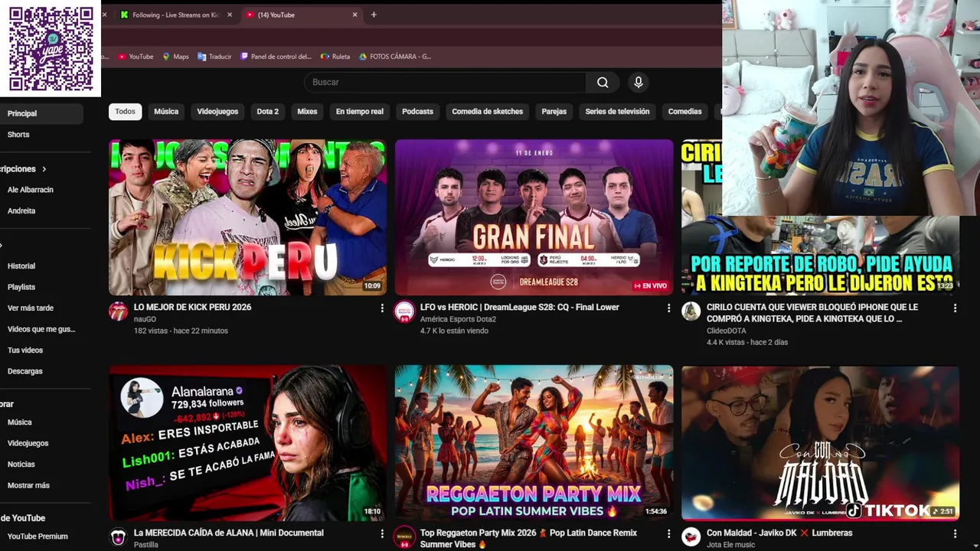Image resolution: width=980 pixels, height=551 pixels.
Task: Select the En tiempo real chip
Action: point(359,112)
